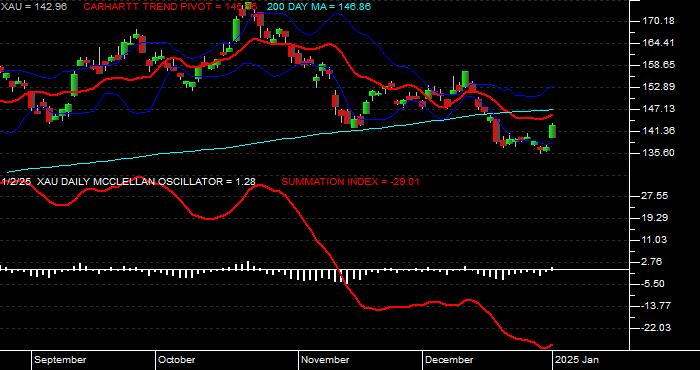The image size is (700, 370).
Task: Click the 147.13 price axis value
Action: [x=659, y=109]
